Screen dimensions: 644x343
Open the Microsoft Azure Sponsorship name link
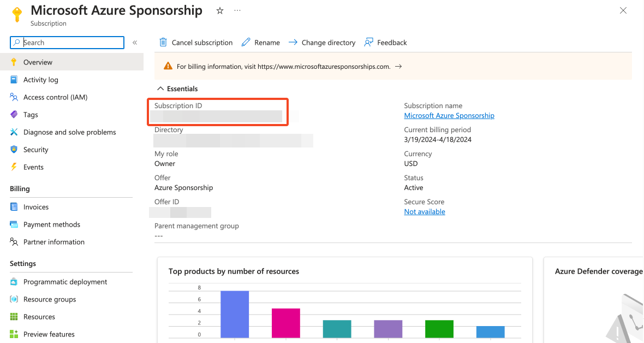point(449,116)
